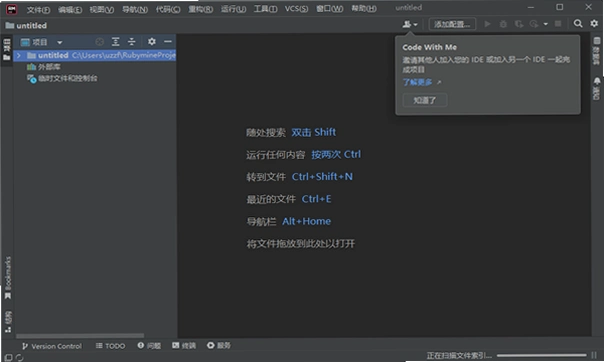
Task: Open the 窗口(W) menu
Action: (x=329, y=8)
